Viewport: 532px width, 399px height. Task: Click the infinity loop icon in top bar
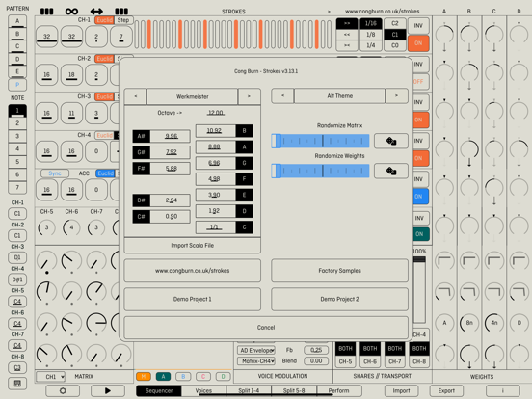coord(71,12)
